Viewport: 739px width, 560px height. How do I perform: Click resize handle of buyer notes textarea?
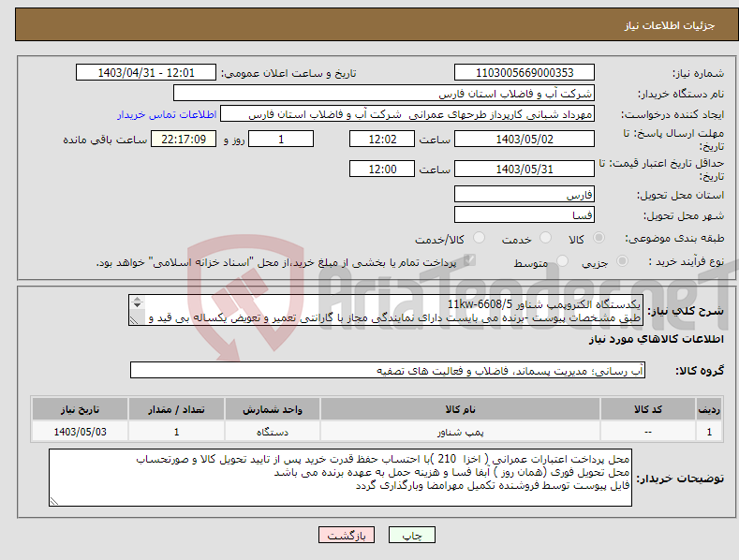coord(54,501)
